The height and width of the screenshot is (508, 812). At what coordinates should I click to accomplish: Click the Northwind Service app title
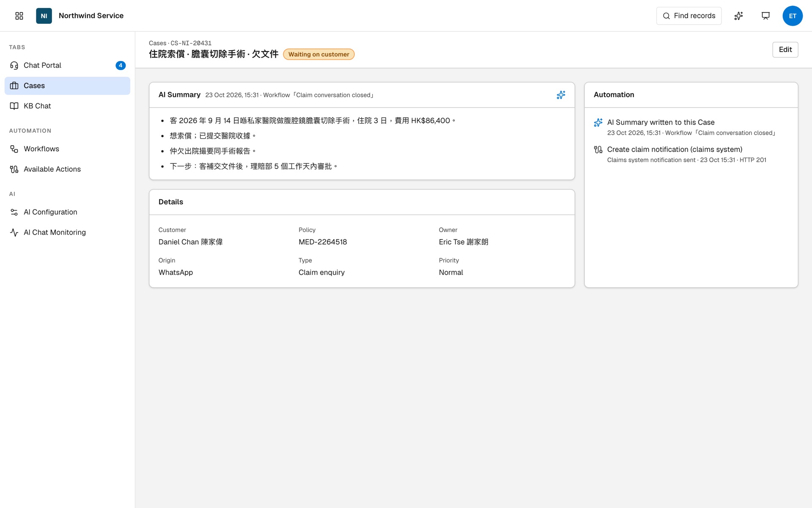(x=91, y=16)
